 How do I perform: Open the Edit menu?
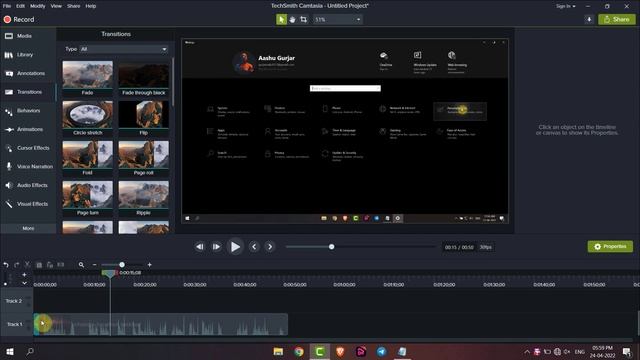(20, 6)
